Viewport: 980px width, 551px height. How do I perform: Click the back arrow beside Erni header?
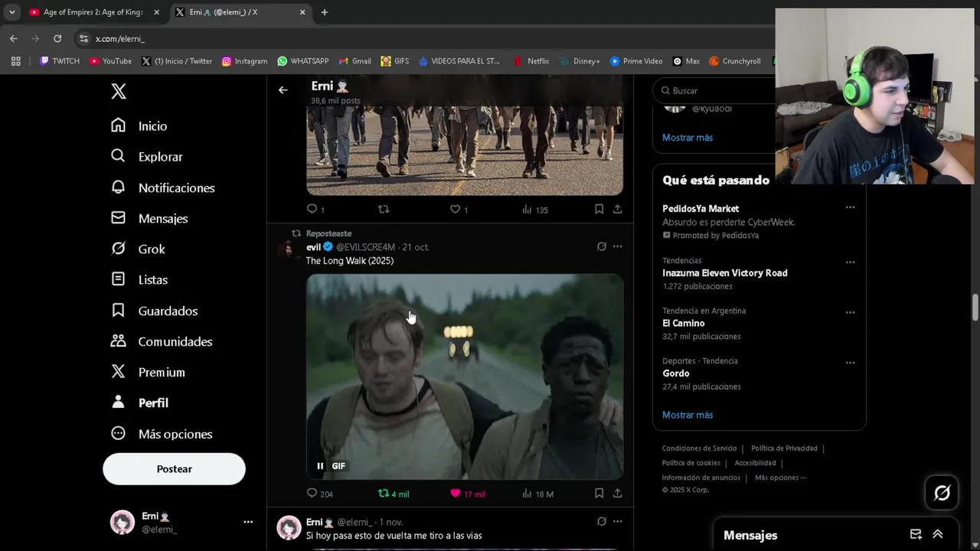[x=283, y=90]
